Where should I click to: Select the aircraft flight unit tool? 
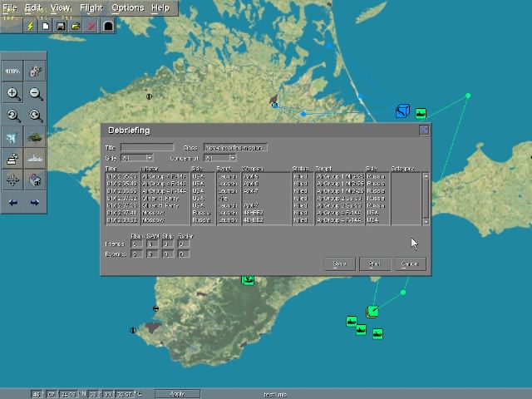tap(13, 138)
